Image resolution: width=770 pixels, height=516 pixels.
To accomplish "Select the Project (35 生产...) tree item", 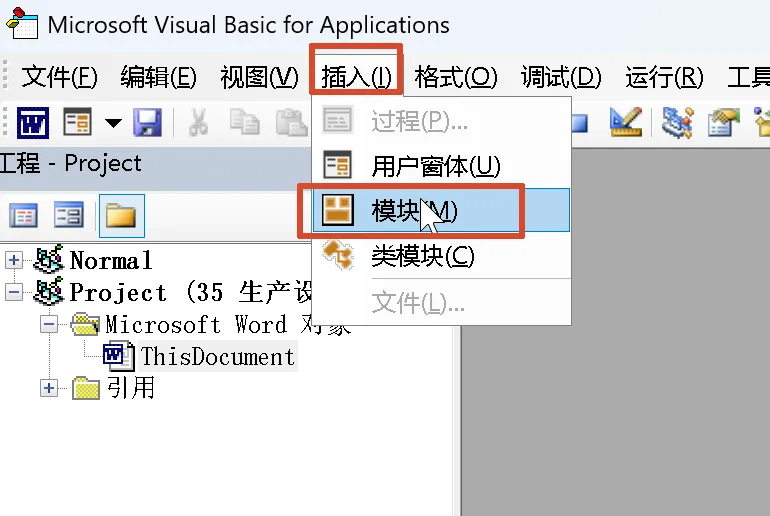I will point(191,292).
